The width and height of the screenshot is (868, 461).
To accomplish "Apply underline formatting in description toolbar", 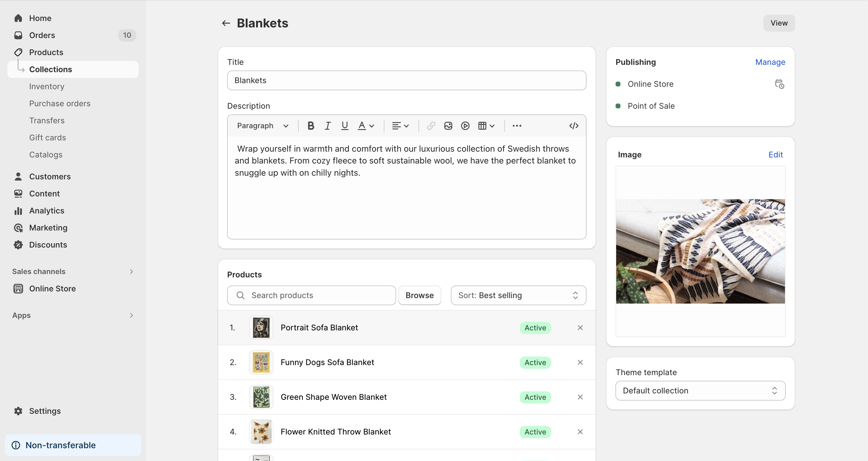I will (x=344, y=126).
